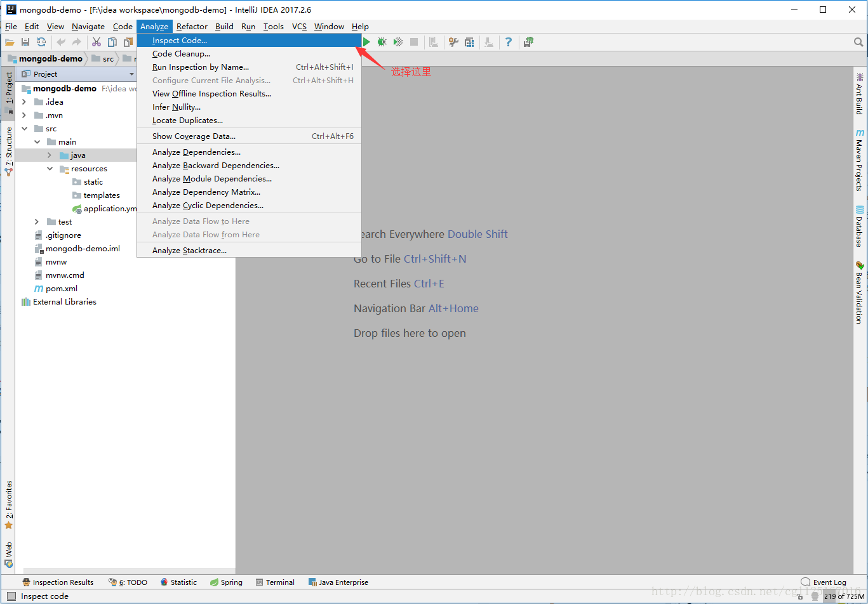The height and width of the screenshot is (604, 868).
Task: Click the Undo arrow icon
Action: coord(61,42)
